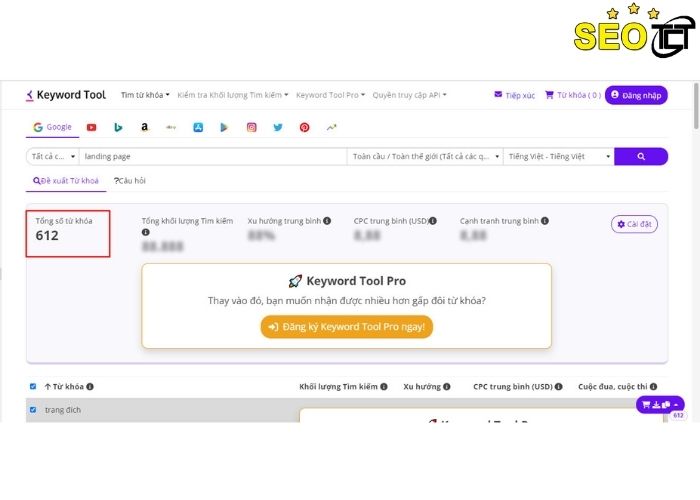Expand the Tìm từ khóa menu
The width and height of the screenshot is (700, 500).
click(x=145, y=95)
